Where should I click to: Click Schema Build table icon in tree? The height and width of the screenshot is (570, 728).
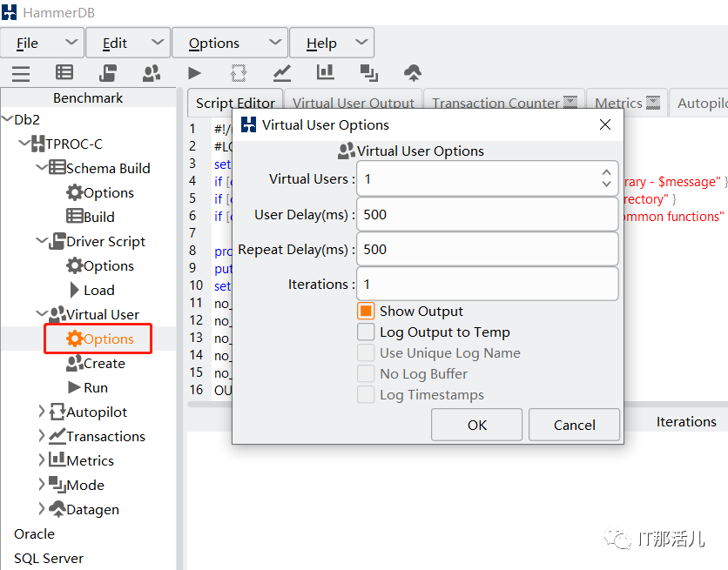pos(57,167)
